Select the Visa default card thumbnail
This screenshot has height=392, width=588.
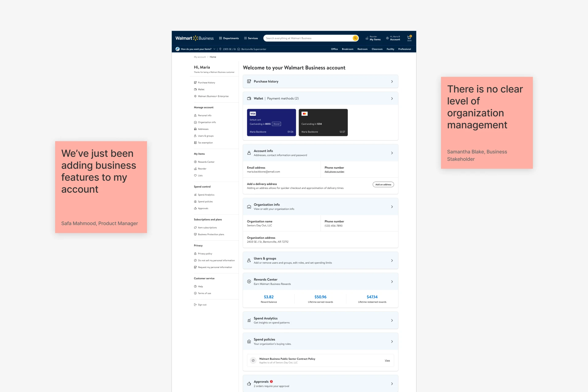pyautogui.click(x=271, y=122)
